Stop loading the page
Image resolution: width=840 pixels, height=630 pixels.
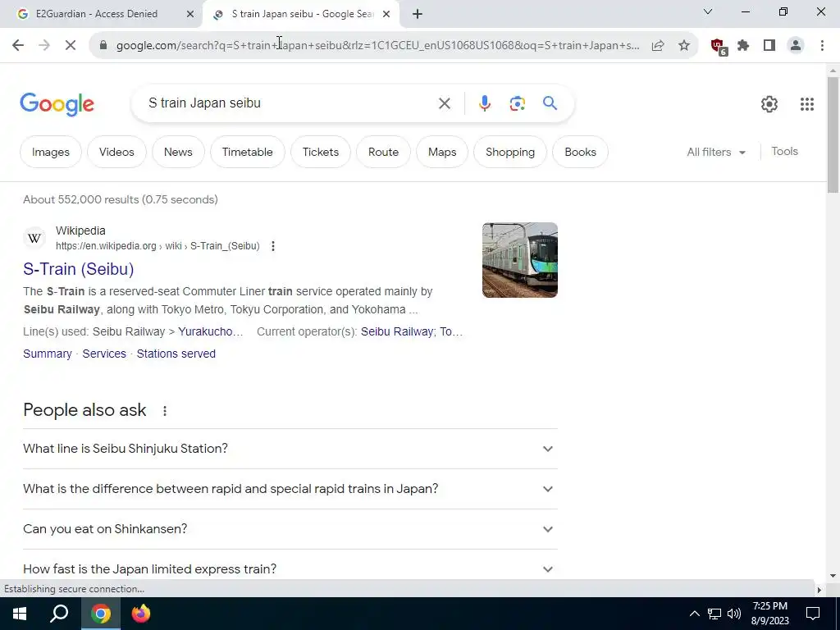[x=71, y=46]
